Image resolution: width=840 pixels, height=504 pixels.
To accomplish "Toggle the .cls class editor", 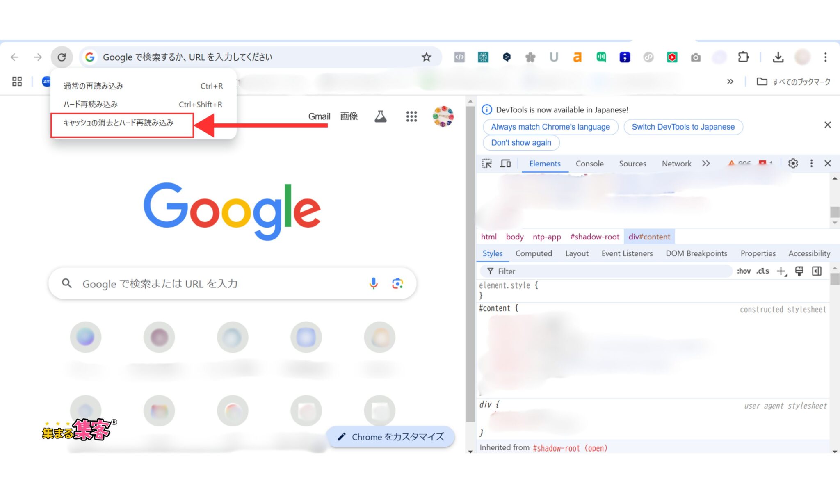I will (763, 271).
